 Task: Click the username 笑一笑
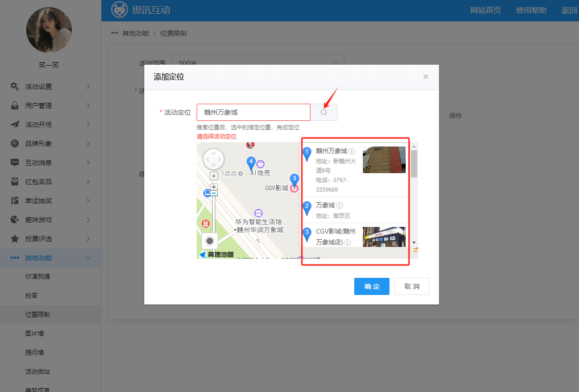pos(49,65)
